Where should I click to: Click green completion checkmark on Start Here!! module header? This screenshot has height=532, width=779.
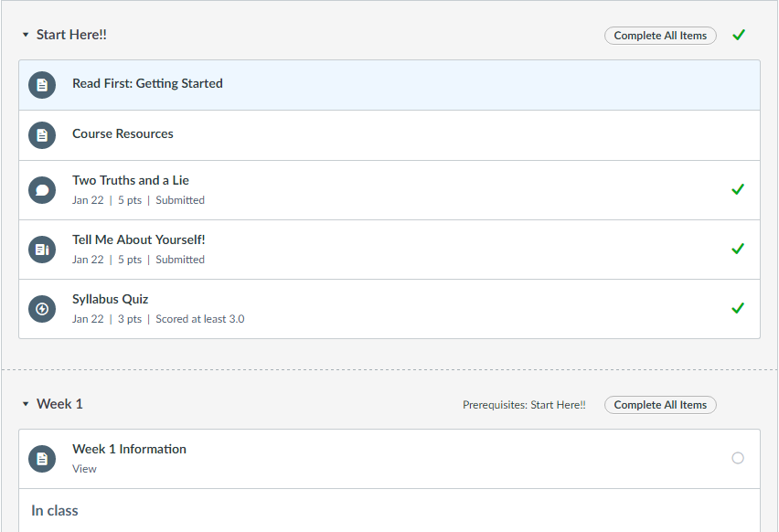739,35
